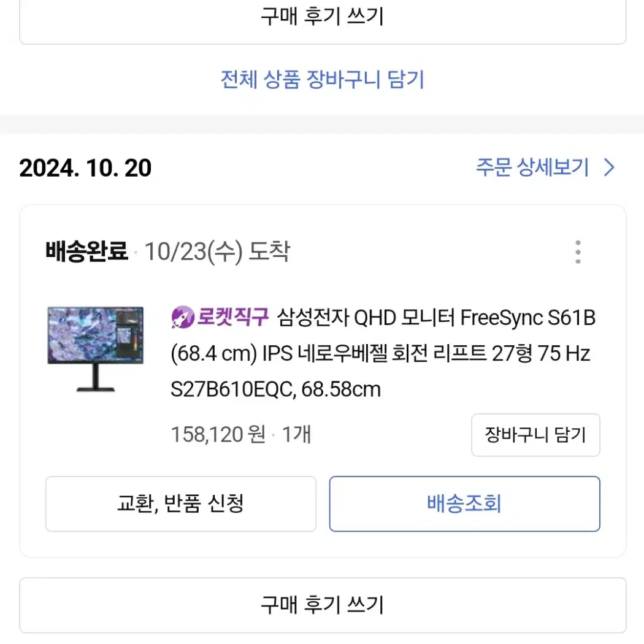Tap the chevron arrow beside 주문 상세보기
The width and height of the screenshot is (644, 644).
tap(609, 167)
